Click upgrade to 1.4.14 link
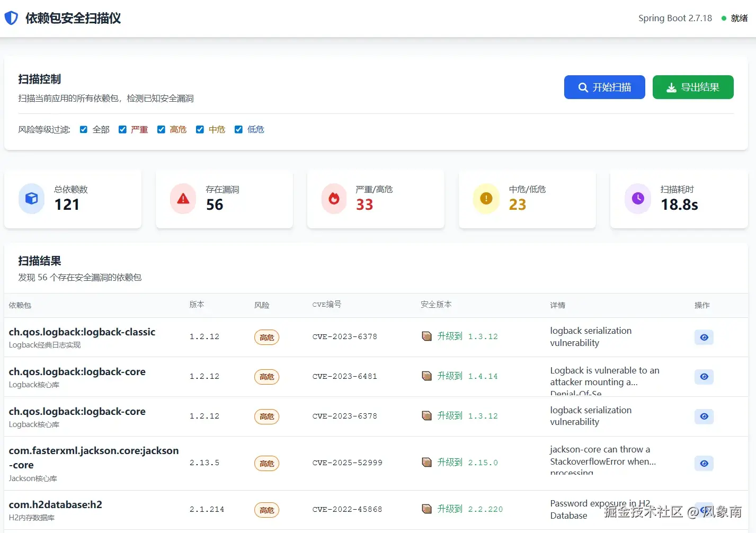The width and height of the screenshot is (756, 533). tap(467, 376)
